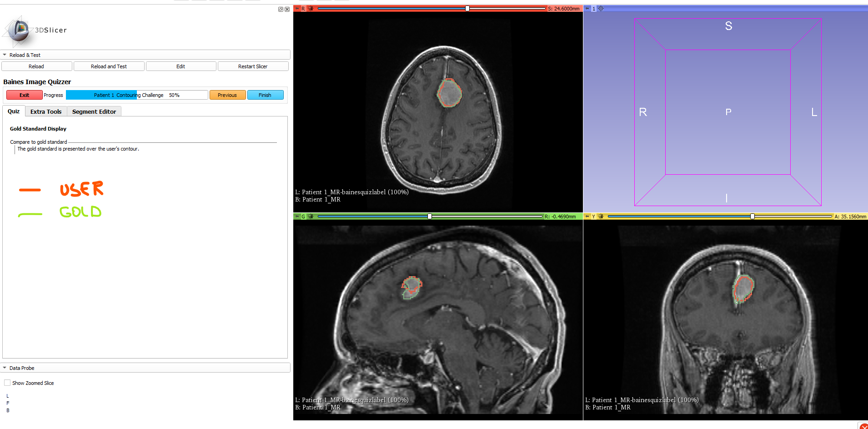This screenshot has height=429, width=868.
Task: Undock the module panel using the float icon
Action: point(281,10)
